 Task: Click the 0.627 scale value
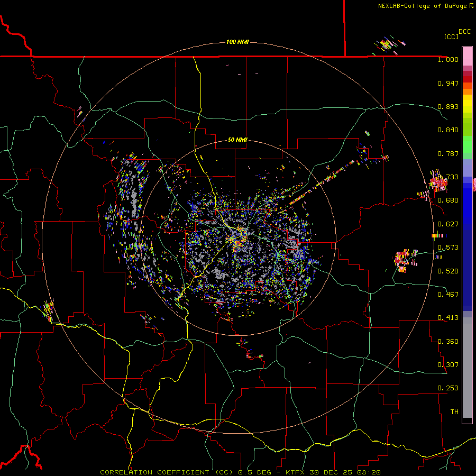pyautogui.click(x=448, y=224)
